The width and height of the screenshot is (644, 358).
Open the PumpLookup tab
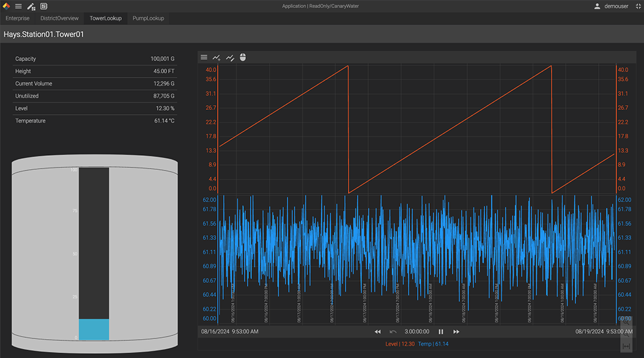click(148, 18)
